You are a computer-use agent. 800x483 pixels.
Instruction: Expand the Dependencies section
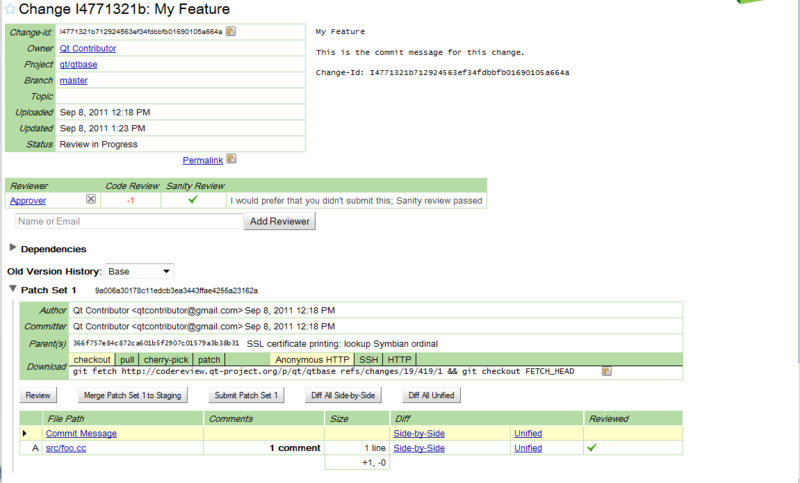coord(12,248)
